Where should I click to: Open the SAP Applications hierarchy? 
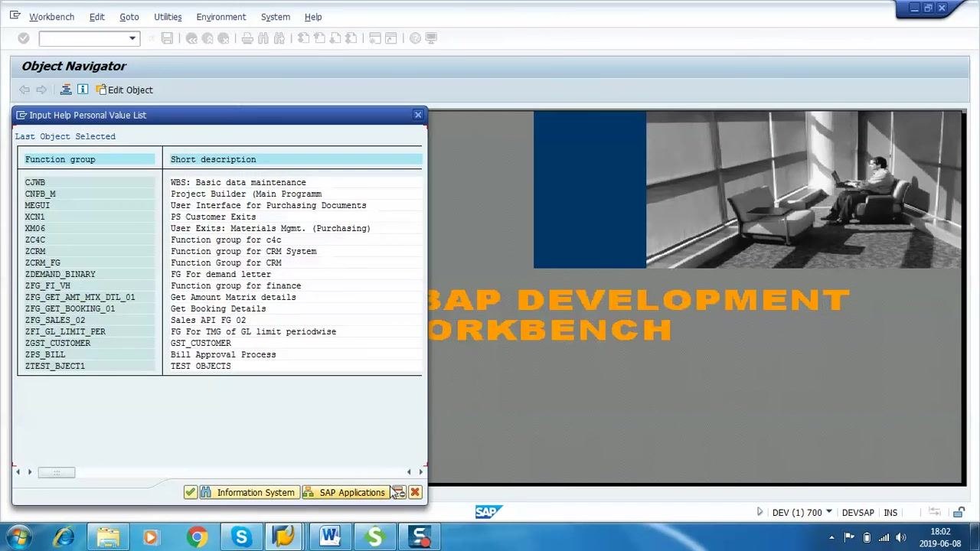[x=345, y=492]
